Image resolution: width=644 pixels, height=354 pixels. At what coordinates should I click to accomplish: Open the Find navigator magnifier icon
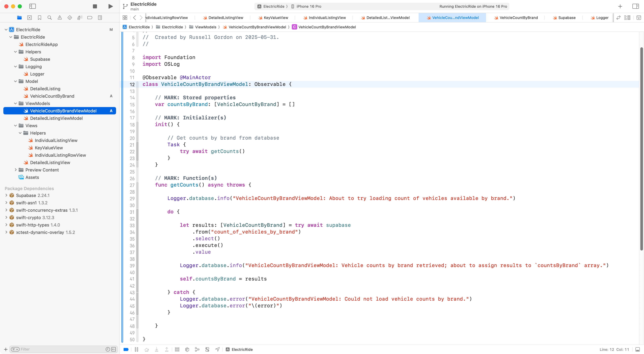pos(49,17)
